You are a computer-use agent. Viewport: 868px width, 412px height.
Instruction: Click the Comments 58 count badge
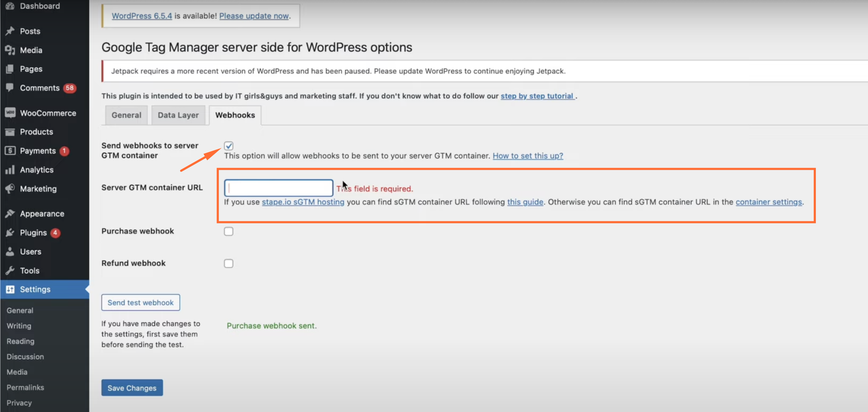(70, 88)
